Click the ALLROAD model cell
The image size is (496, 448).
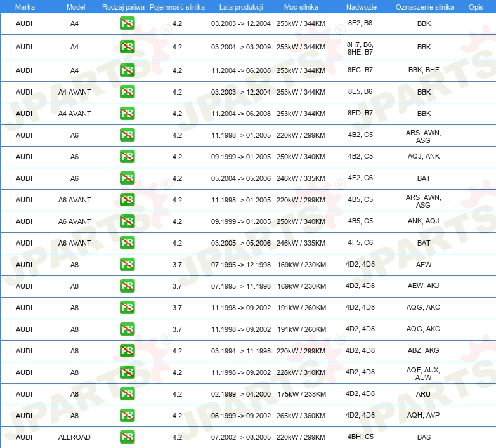click(74, 437)
